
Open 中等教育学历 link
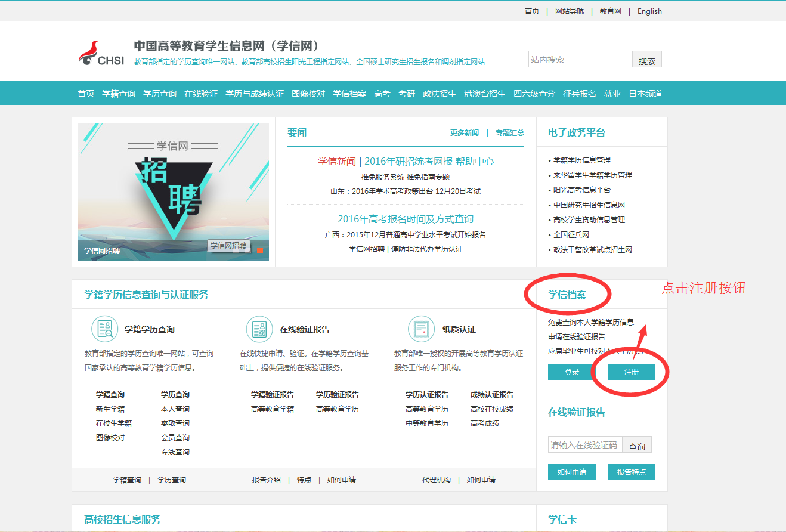point(427,423)
